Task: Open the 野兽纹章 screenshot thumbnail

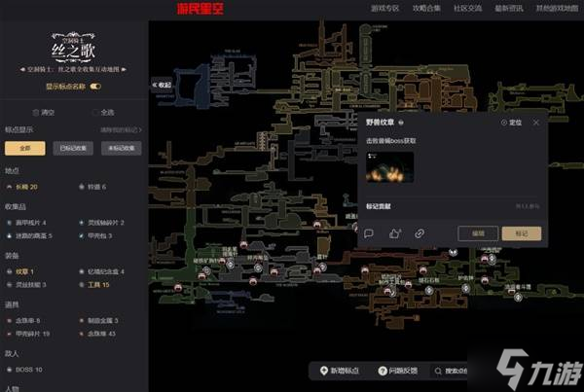Action: pos(389,166)
